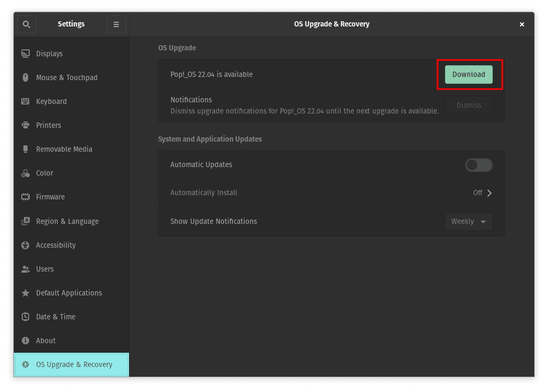Click the Printers icon in sidebar
548x392 pixels.
tap(25, 125)
